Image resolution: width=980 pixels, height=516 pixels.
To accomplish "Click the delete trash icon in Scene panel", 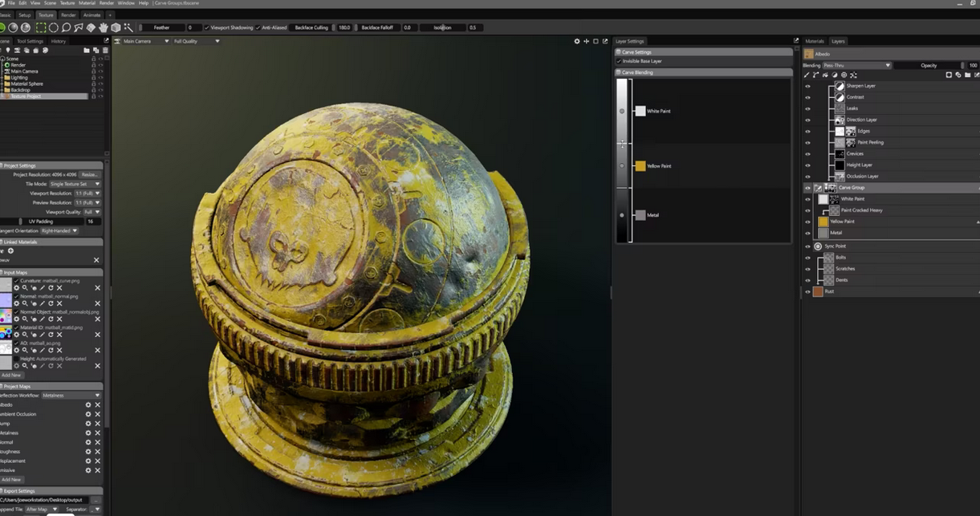I will (105, 51).
